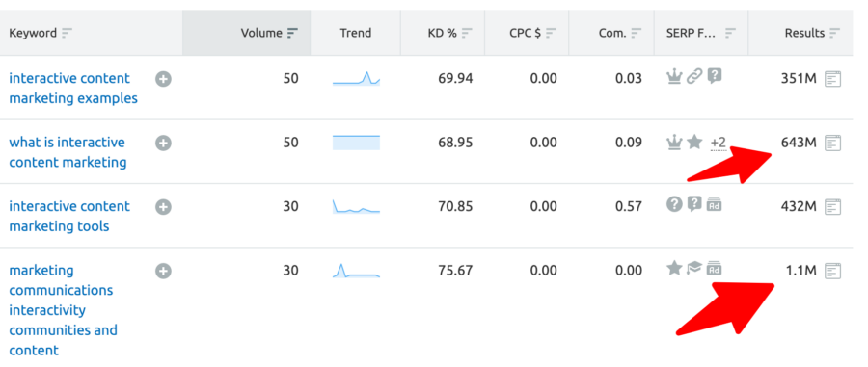Add 'marketing communications interactivity' keyword plus icon

point(163,272)
